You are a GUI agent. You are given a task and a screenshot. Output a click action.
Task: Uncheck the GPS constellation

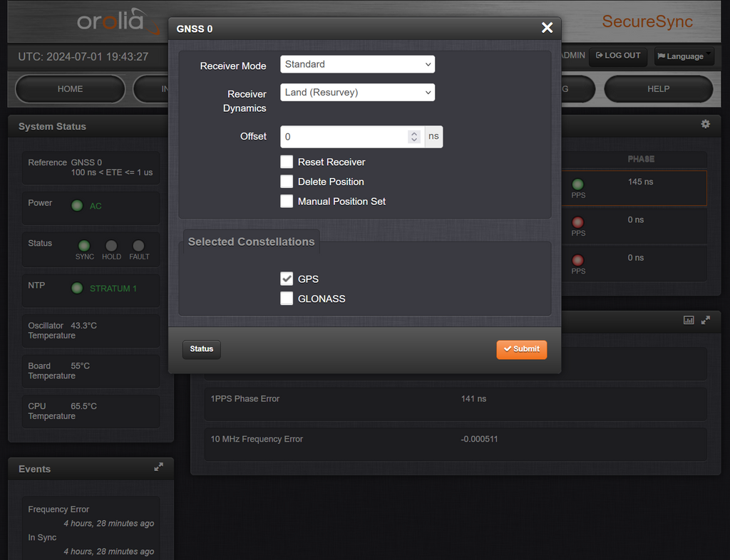287,279
